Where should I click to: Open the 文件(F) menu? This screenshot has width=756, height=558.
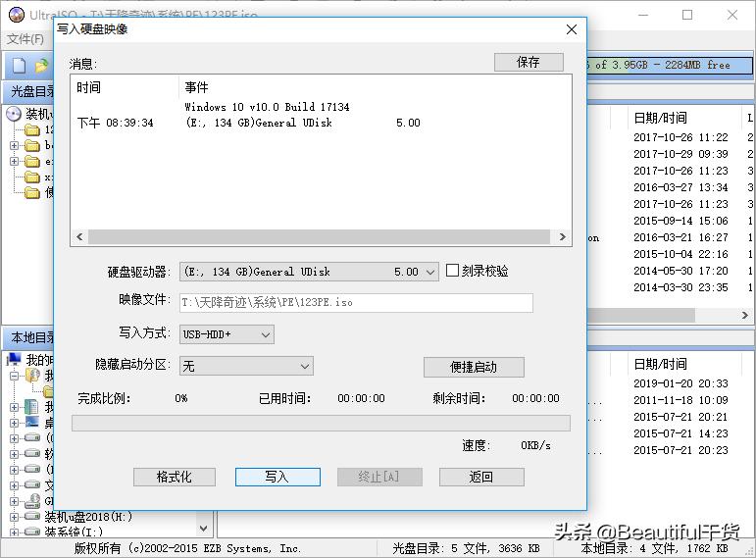[x=25, y=39]
